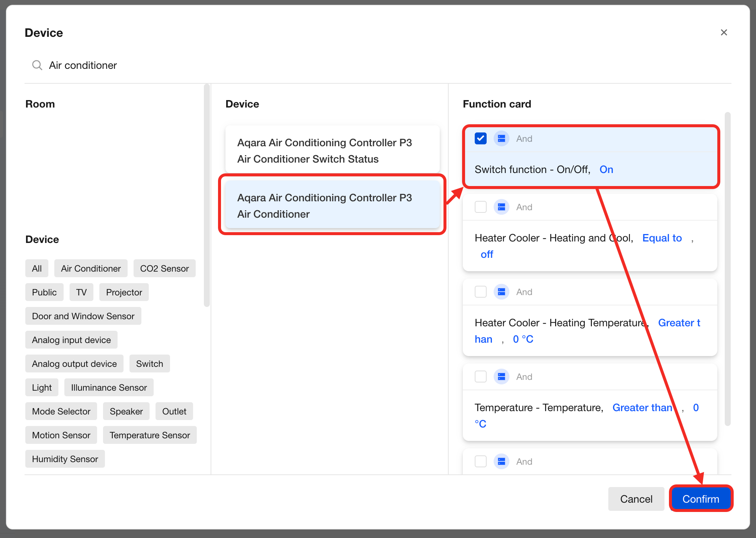This screenshot has height=538, width=756.
Task: Open the On value dropdown for Switch function
Action: click(x=606, y=170)
